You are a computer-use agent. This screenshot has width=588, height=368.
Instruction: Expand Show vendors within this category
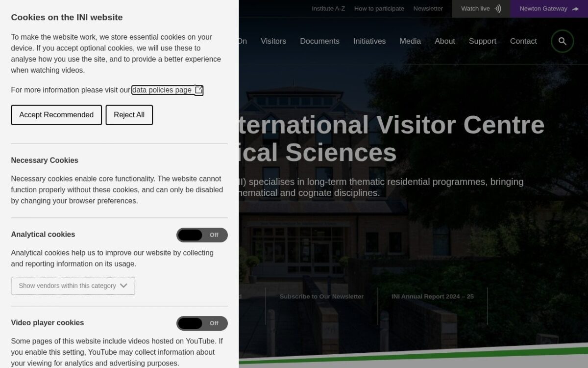pos(73,286)
